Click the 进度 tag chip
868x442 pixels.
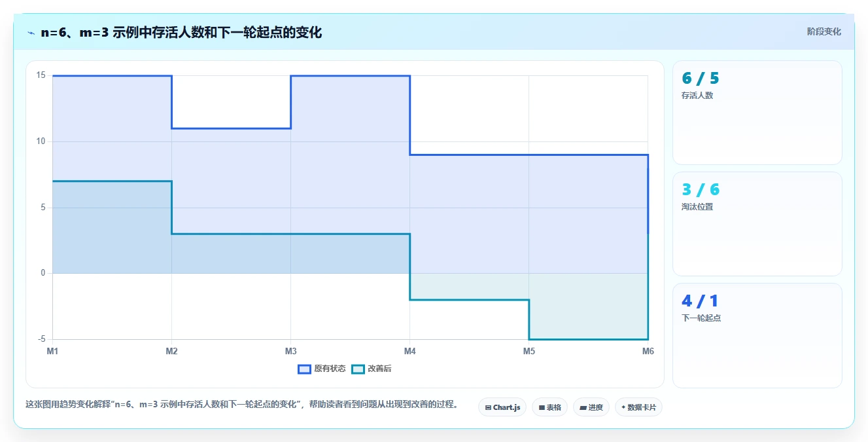(x=591, y=407)
